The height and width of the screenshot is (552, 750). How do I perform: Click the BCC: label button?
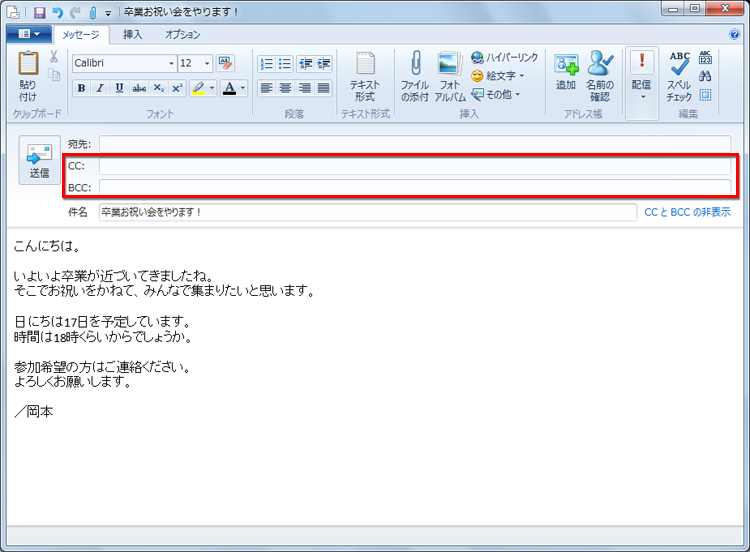[79, 188]
